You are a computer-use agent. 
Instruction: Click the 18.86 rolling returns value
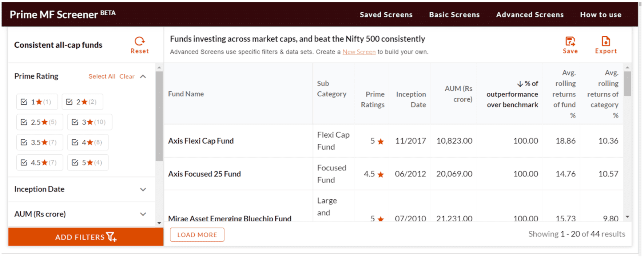coord(565,141)
